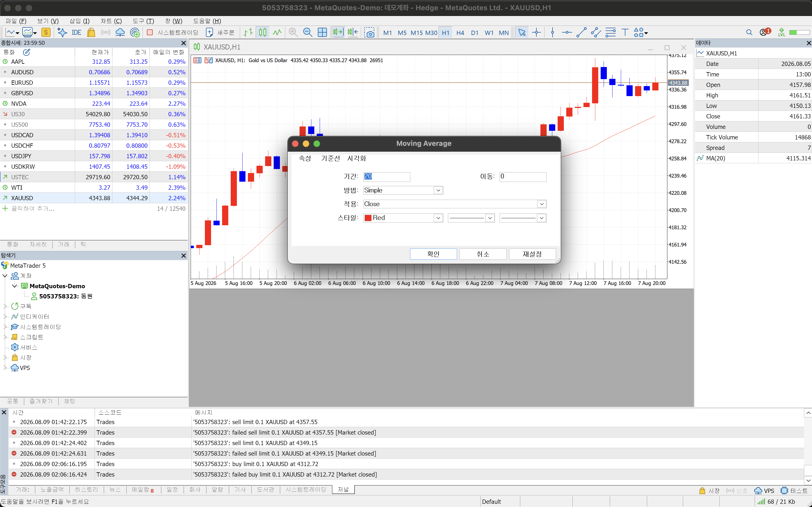Switch chart to line chart mode
Image resolution: width=812 pixels, height=507 pixels.
tap(277, 33)
